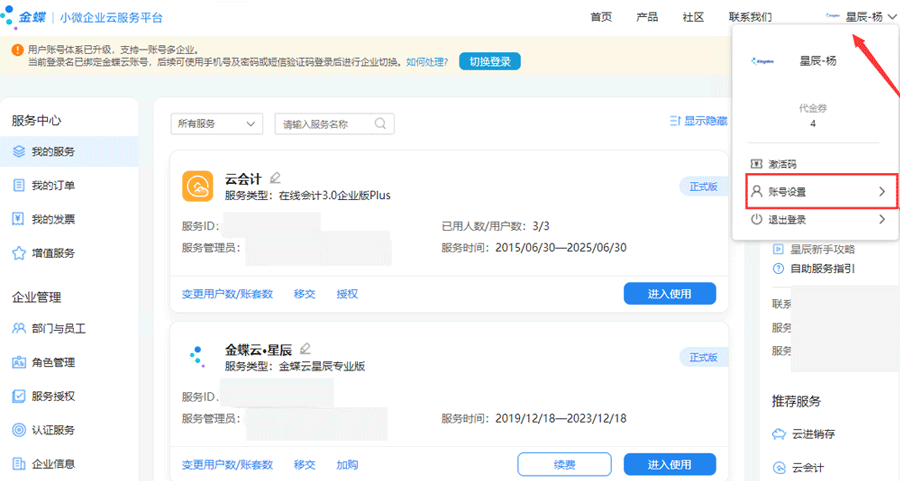Click the search magnifier icon in service name box
This screenshot has height=481, width=900.
click(380, 123)
